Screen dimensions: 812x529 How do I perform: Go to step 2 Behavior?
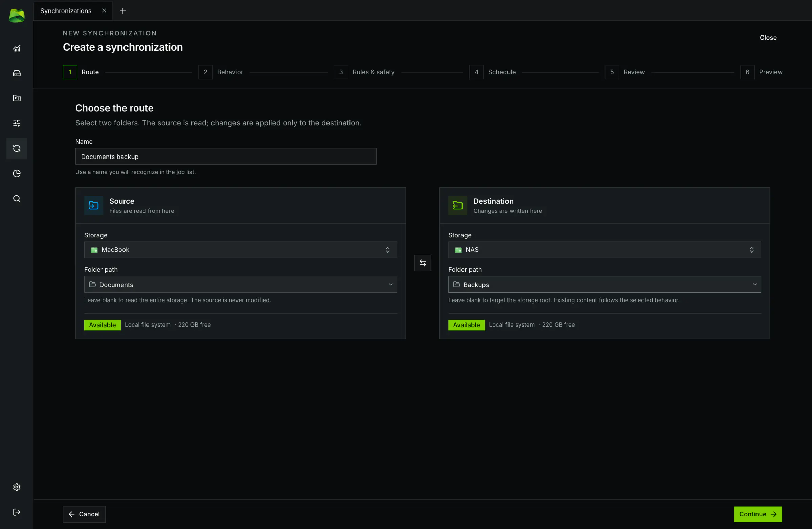221,72
